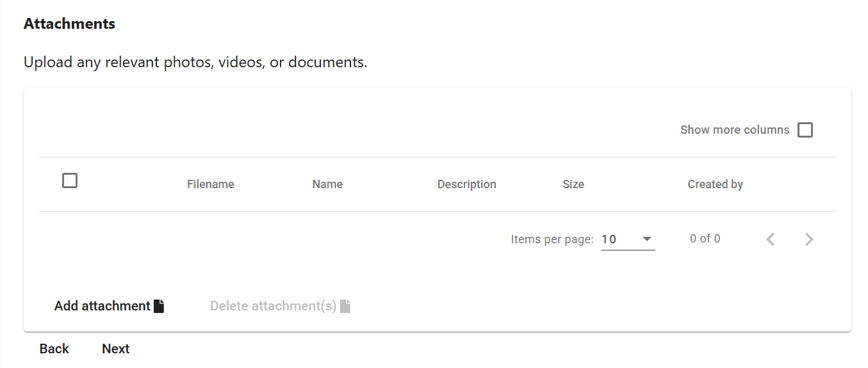Viewport: 868px width, 368px height.
Task: Click the Add attachment button text
Action: pyautogui.click(x=102, y=306)
